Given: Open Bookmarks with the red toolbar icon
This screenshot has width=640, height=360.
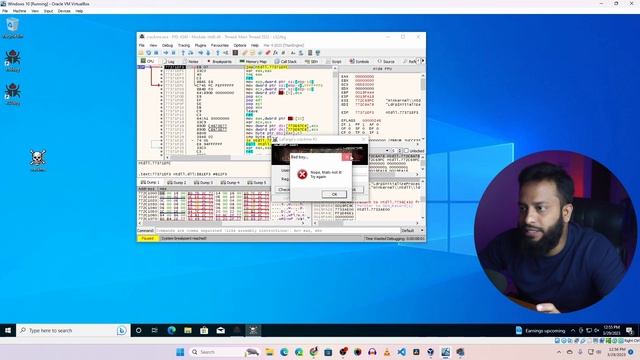Looking at the screenshot, I should [x=268, y=53].
